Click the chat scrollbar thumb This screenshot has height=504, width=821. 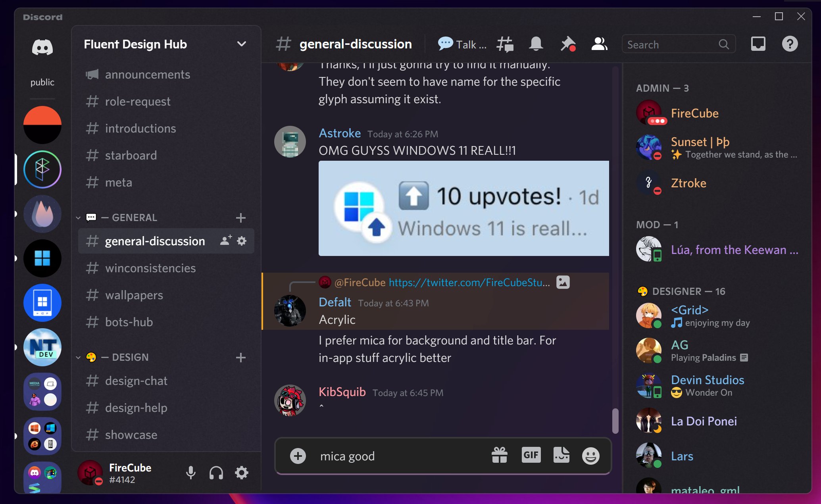tap(615, 421)
